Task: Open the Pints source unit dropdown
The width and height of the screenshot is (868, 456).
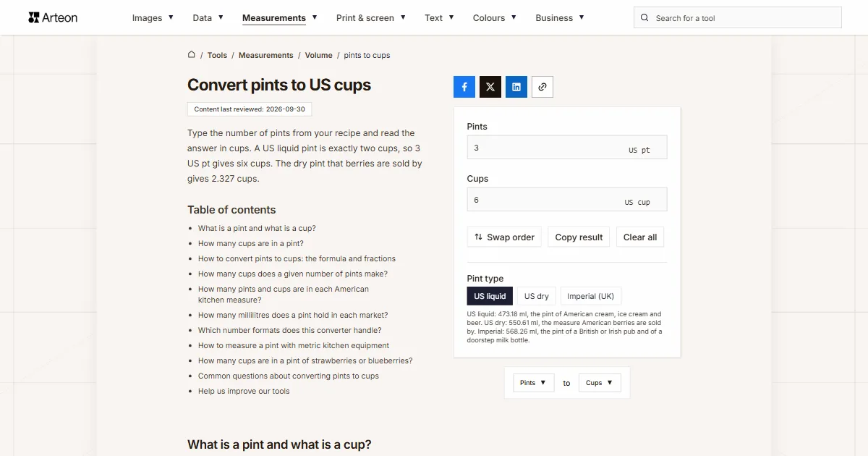Action: pos(534,383)
